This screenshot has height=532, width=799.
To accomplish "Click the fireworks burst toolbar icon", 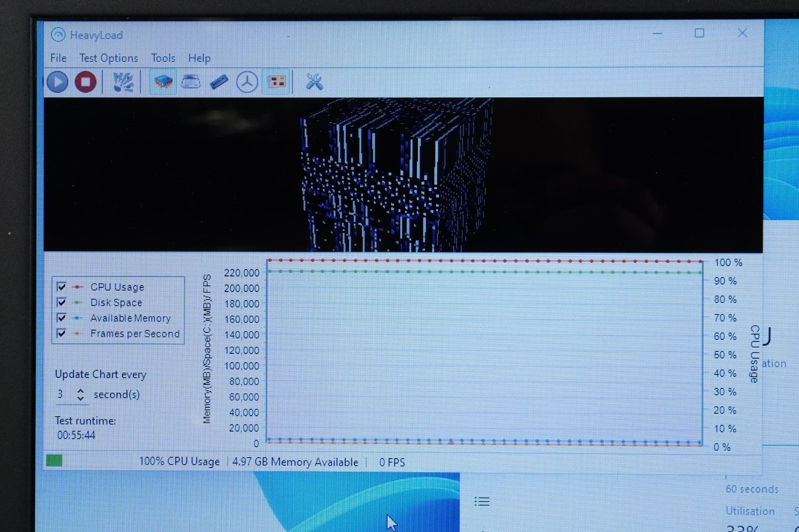I will pyautogui.click(x=122, y=82).
